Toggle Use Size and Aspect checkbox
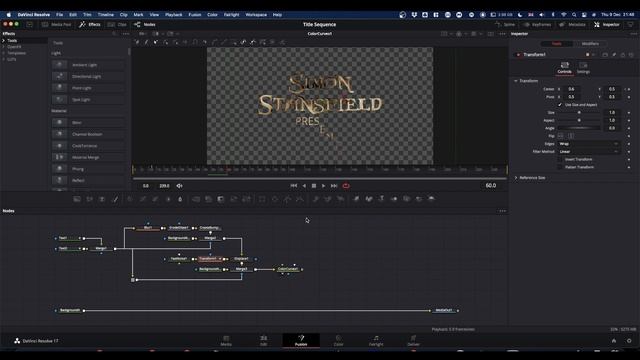The width and height of the screenshot is (640, 360). [560, 105]
